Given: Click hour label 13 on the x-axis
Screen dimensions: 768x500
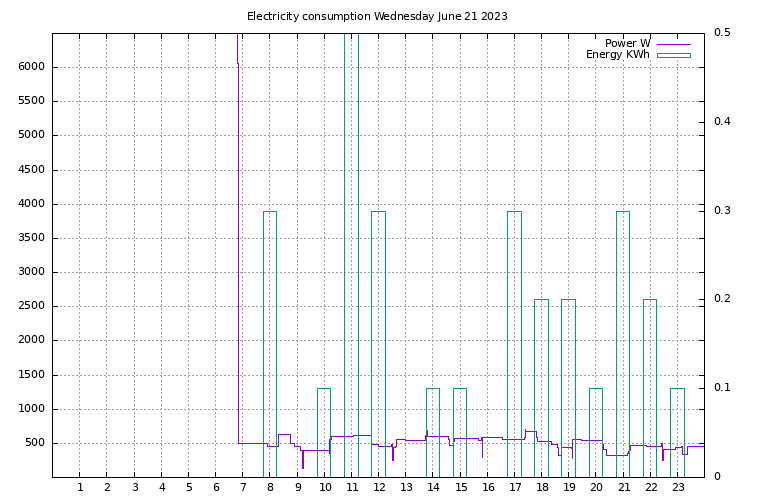Looking at the screenshot, I should tap(407, 487).
